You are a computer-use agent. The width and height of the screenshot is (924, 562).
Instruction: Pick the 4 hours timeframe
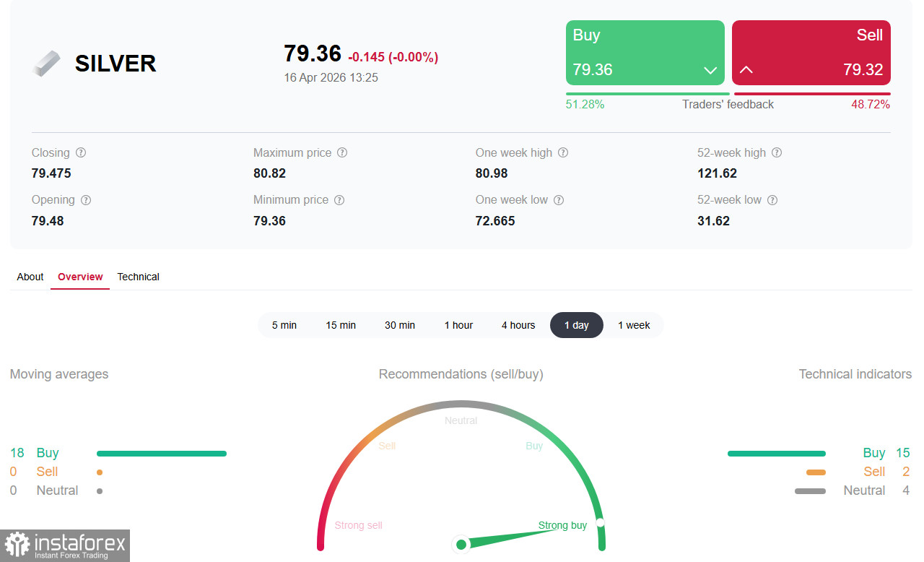(x=518, y=325)
